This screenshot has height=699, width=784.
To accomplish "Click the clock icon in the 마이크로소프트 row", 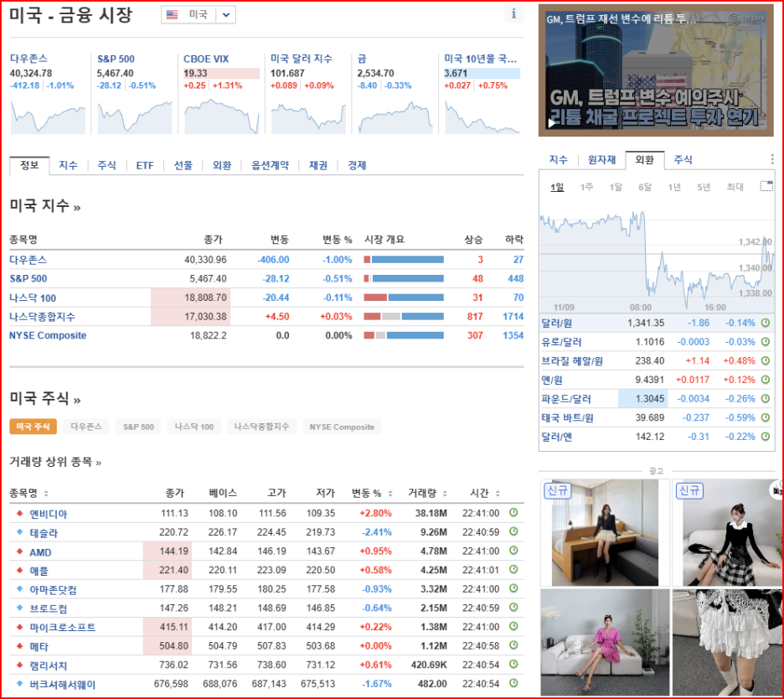I will [x=513, y=626].
